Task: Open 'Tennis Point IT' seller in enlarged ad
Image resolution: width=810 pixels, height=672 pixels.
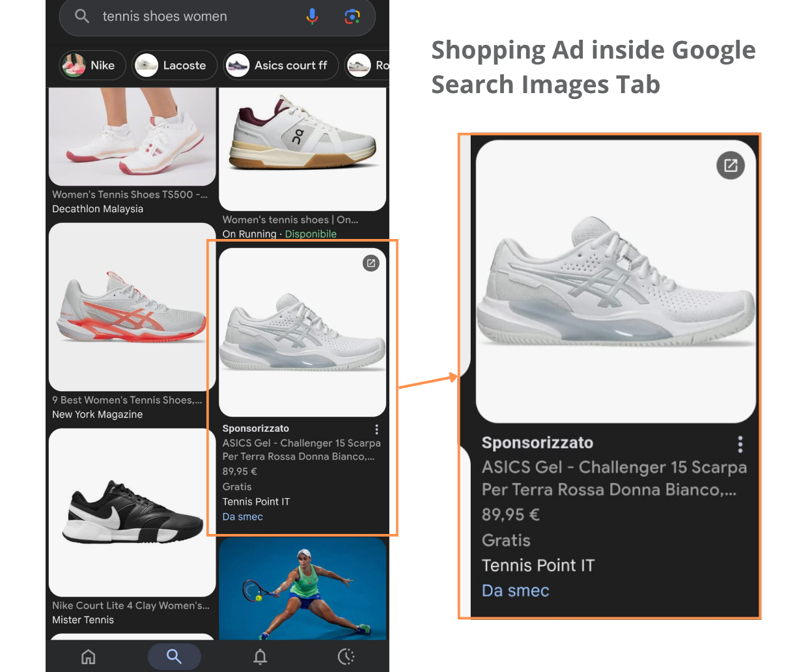Action: [x=538, y=565]
